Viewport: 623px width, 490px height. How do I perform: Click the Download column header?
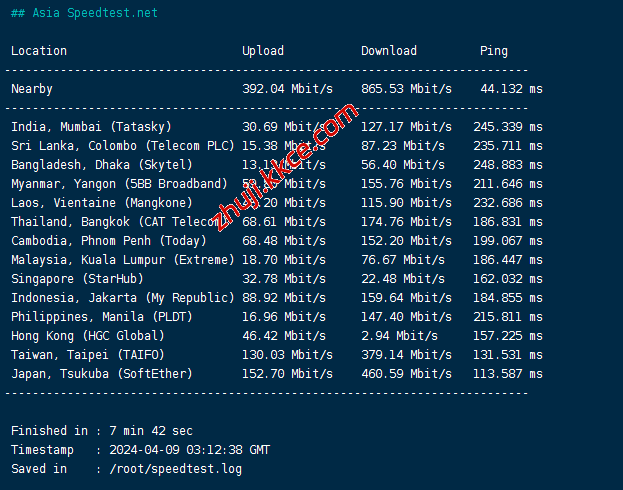point(389,51)
